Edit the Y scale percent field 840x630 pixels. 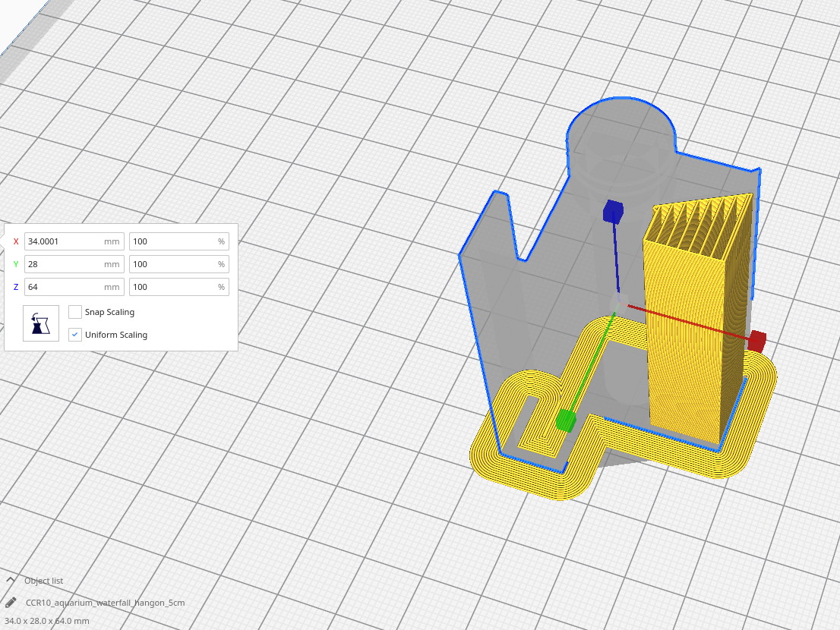pos(179,264)
